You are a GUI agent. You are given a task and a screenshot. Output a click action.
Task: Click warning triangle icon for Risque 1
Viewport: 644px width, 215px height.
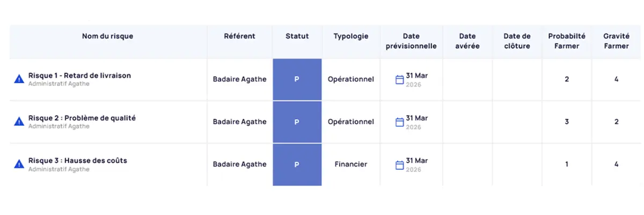tap(19, 79)
